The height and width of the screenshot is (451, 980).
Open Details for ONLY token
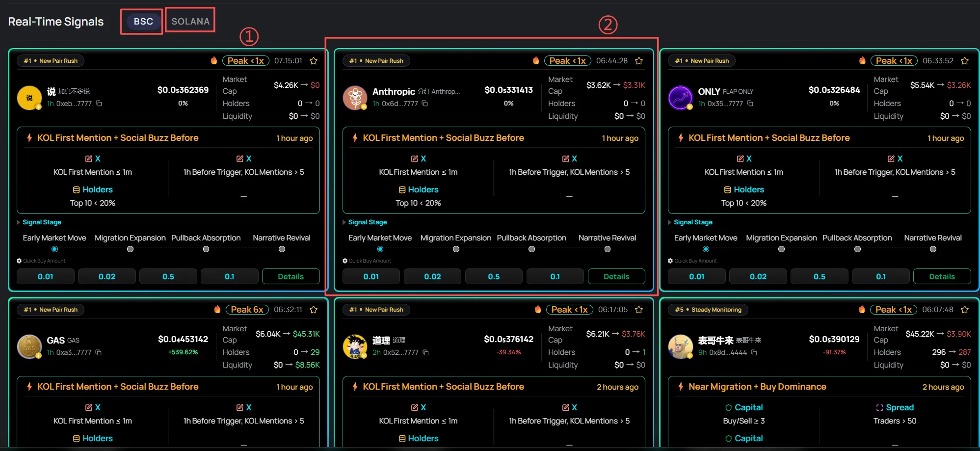tap(942, 276)
